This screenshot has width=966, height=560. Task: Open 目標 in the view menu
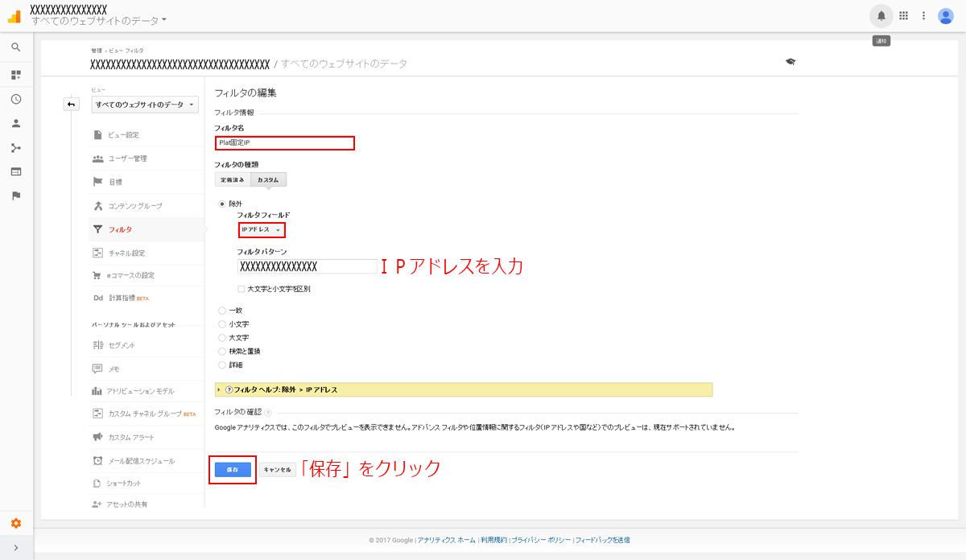click(115, 182)
